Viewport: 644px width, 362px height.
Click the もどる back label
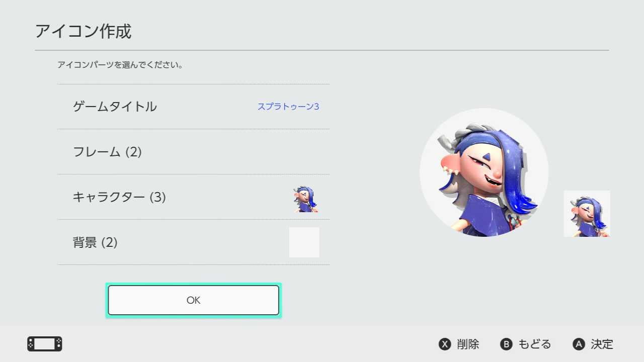[535, 344]
